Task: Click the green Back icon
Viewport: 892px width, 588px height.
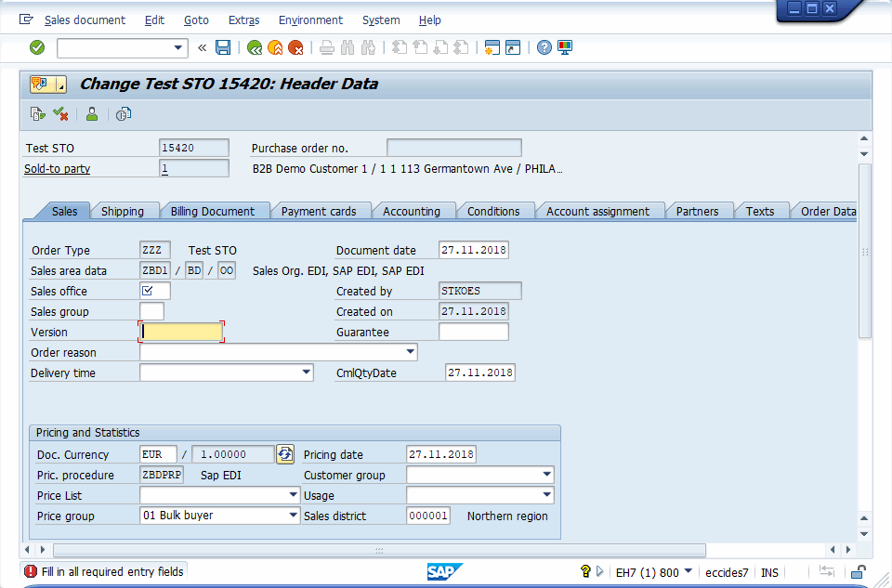Action: pos(255,47)
